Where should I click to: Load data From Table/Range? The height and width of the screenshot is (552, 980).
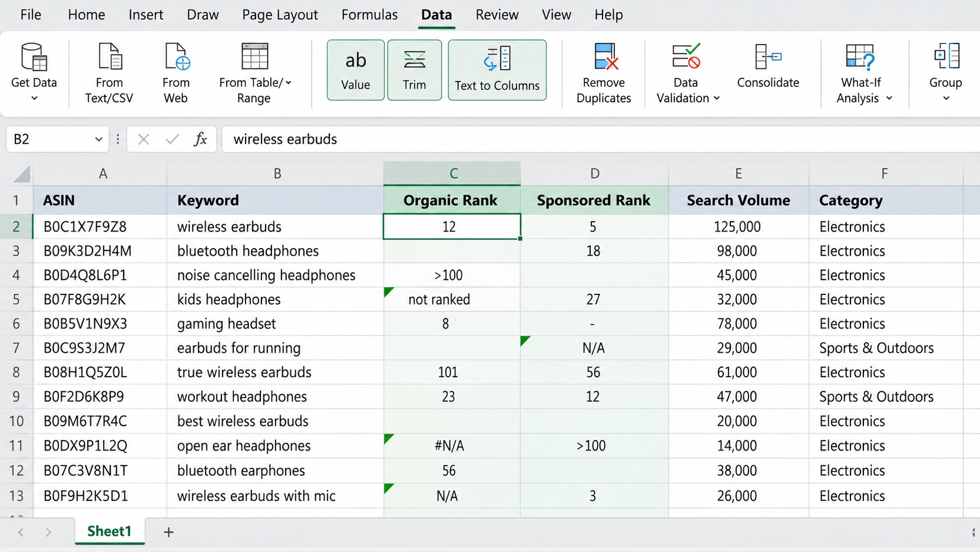(x=254, y=73)
